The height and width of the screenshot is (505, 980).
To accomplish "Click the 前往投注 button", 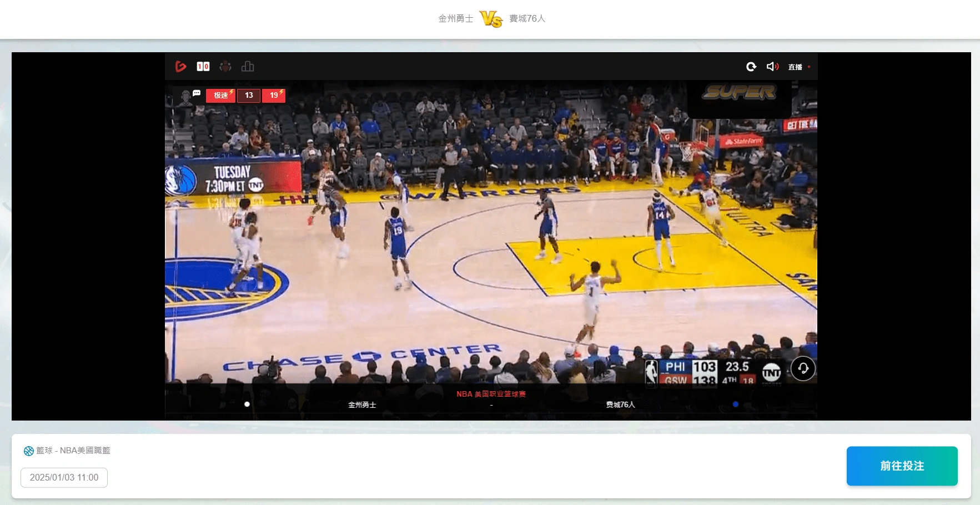I will click(x=902, y=466).
